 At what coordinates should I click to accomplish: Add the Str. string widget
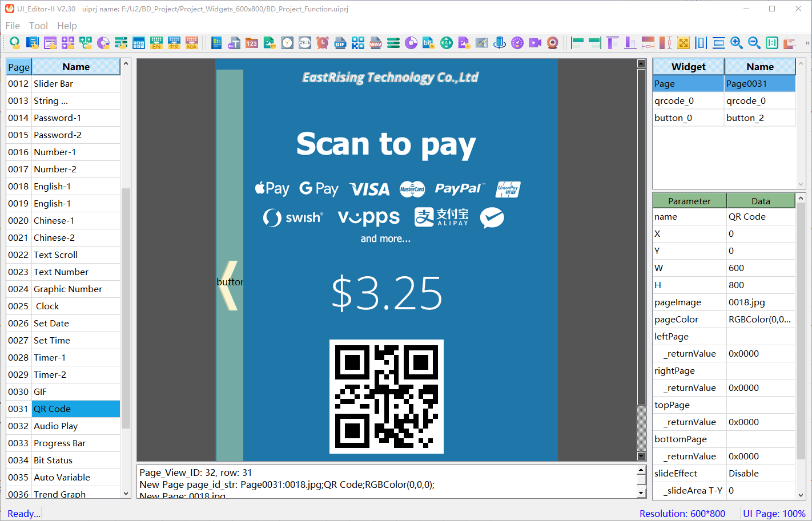click(216, 43)
